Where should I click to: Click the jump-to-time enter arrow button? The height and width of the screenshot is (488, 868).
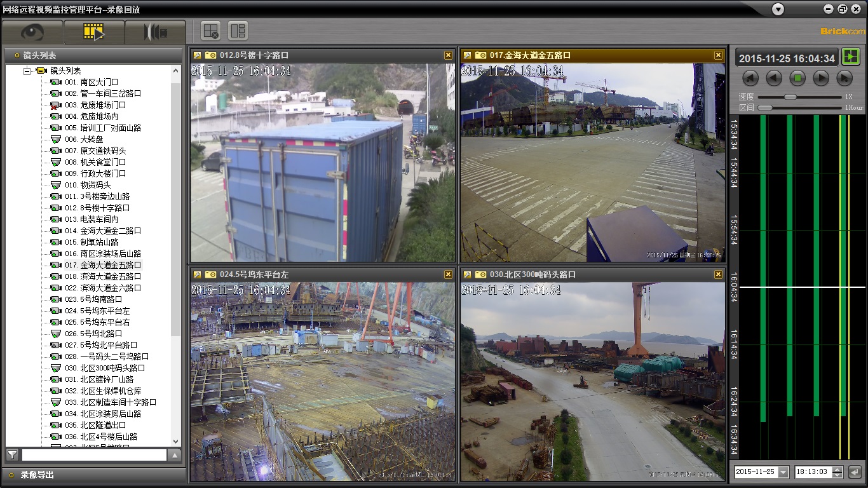(855, 472)
